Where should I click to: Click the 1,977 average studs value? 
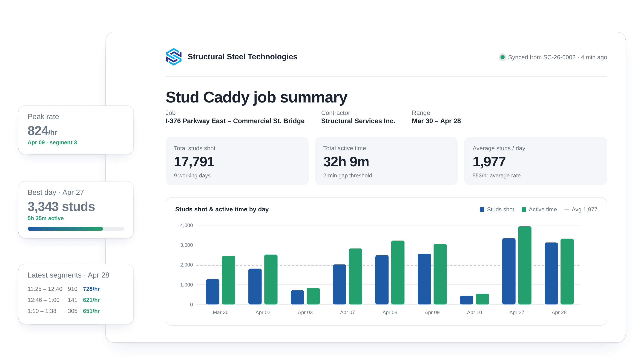click(489, 162)
